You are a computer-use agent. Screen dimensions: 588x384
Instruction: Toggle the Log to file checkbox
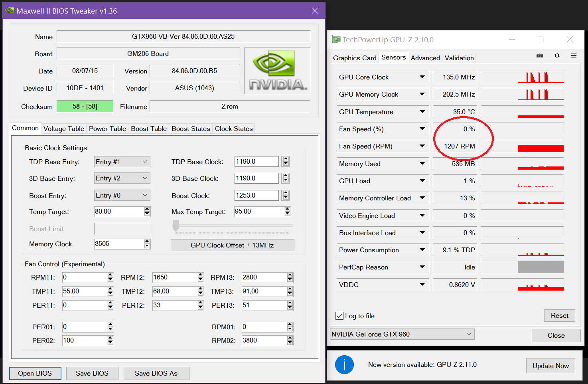[339, 316]
